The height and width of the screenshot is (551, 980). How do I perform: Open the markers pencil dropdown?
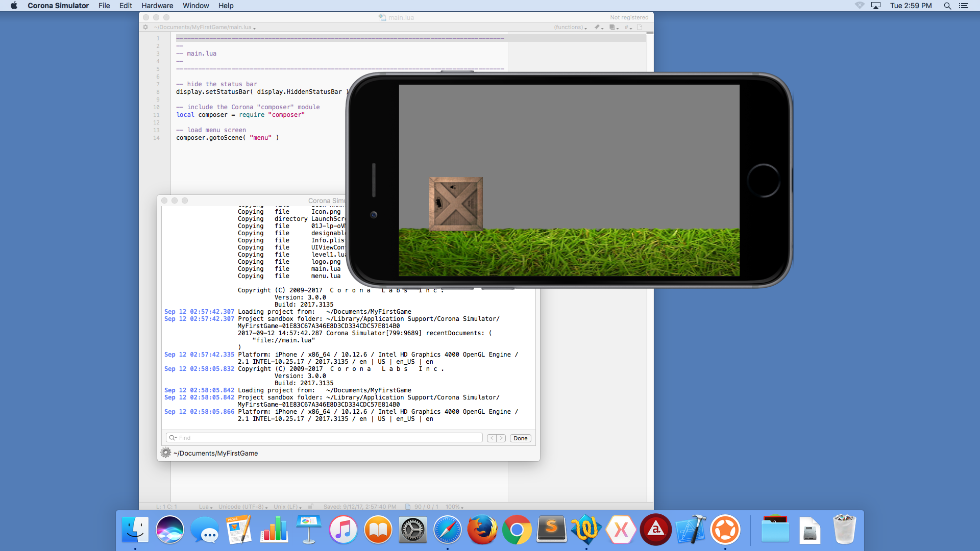click(599, 27)
